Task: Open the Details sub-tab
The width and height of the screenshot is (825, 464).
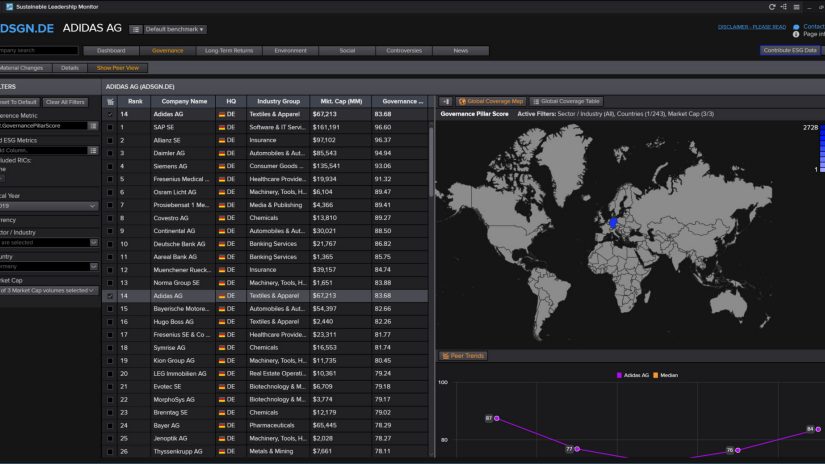Action: 69,68
